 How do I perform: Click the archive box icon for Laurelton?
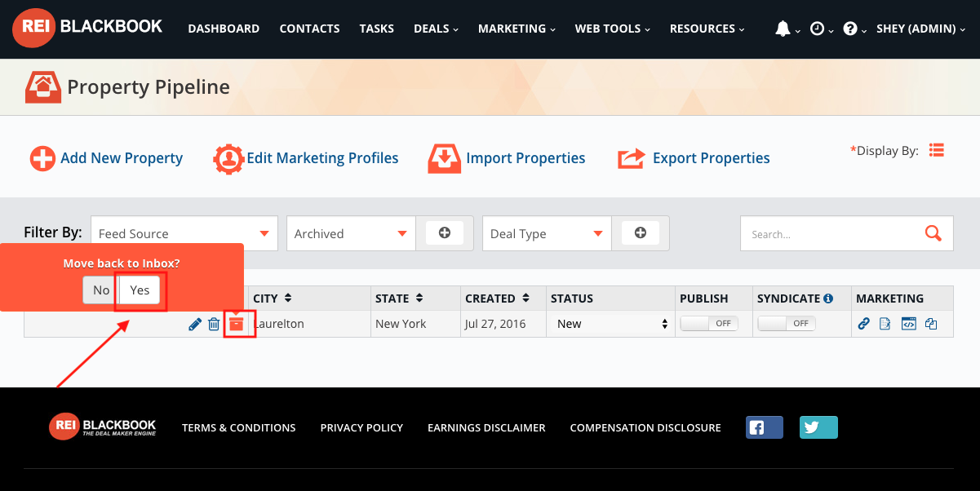tap(236, 324)
